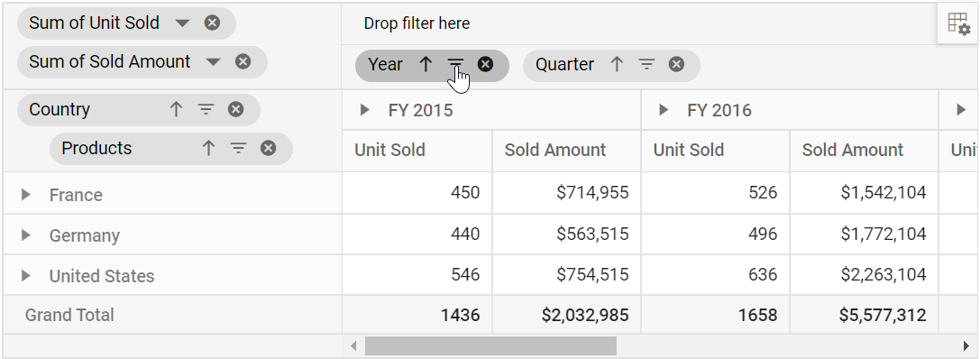This screenshot has height=359, width=980.
Task: Expand the FY 2016 column header
Action: [x=664, y=111]
